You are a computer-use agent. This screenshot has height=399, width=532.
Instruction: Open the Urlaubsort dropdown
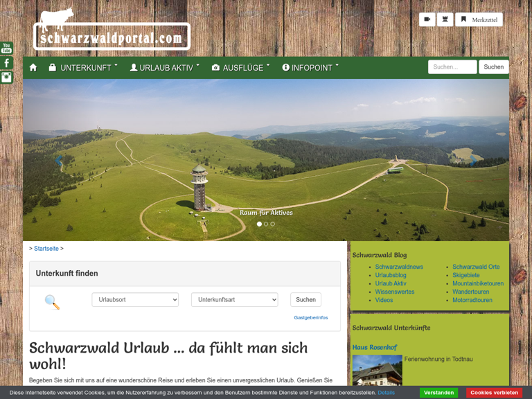(135, 299)
